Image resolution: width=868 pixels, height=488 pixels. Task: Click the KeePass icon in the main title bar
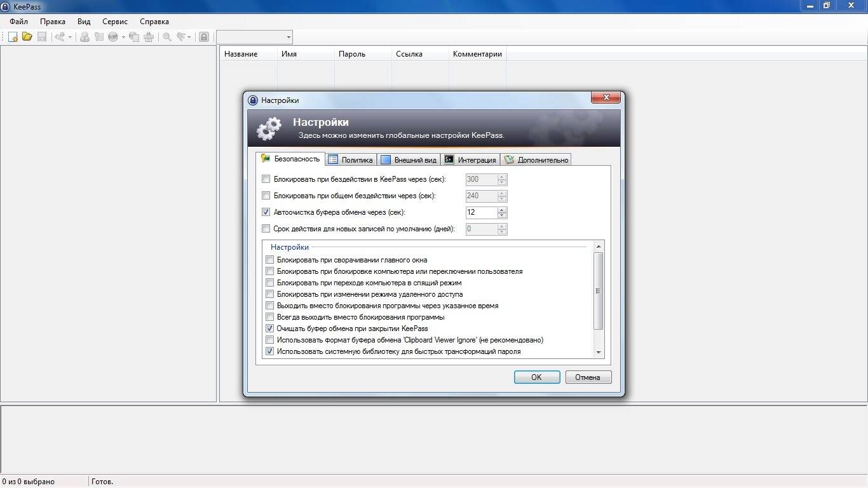(x=6, y=6)
